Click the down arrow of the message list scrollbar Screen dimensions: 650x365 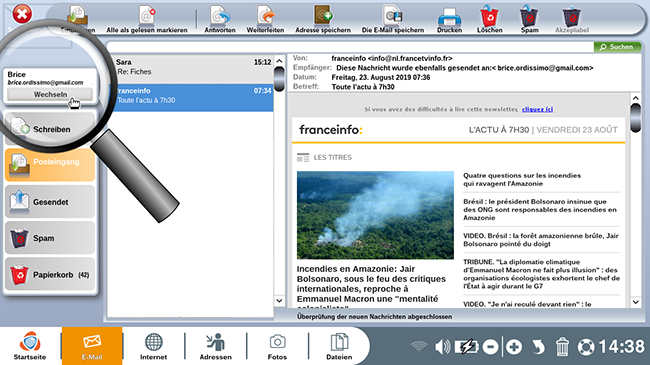(279, 300)
